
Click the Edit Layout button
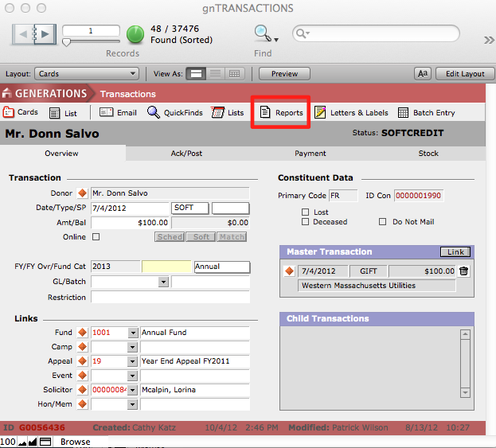pos(463,74)
